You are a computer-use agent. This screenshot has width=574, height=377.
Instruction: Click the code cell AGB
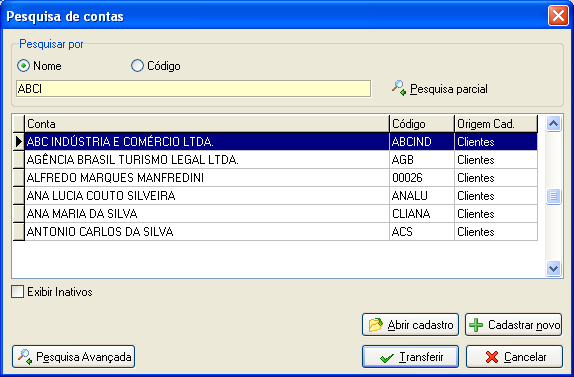click(x=422, y=160)
